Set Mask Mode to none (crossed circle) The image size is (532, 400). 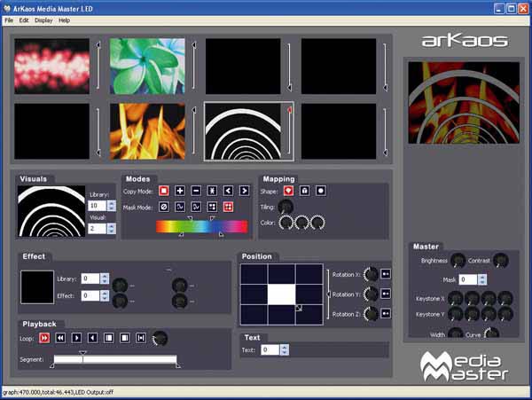[164, 207]
